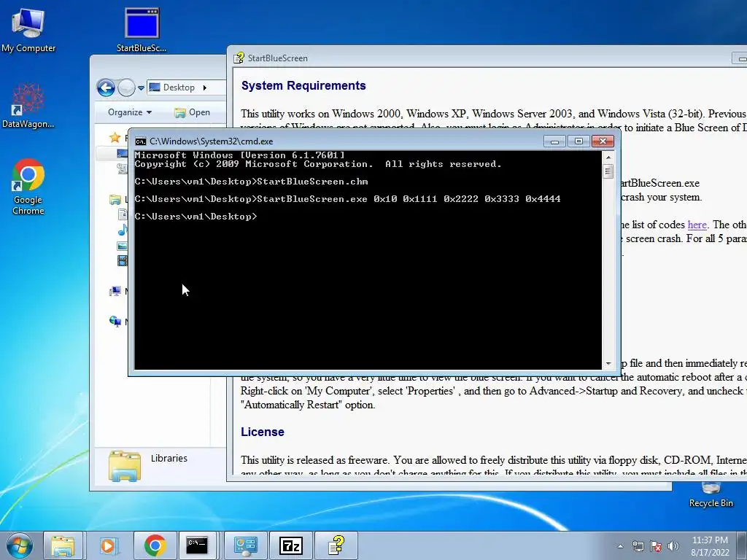747x560 pixels.
Task: Open the Control Panel taskbar item
Action: pos(245,545)
